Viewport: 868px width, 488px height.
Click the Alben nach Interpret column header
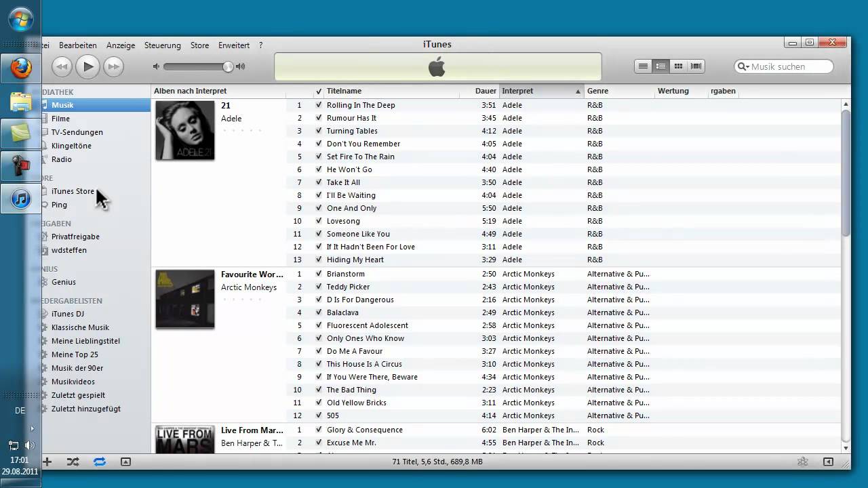(218, 91)
